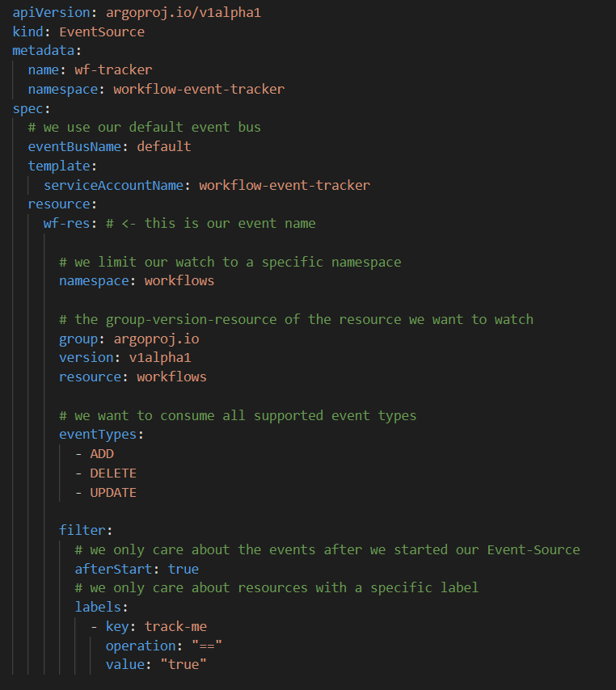Click the ADD event type entry
616x690 pixels.
pos(102,454)
